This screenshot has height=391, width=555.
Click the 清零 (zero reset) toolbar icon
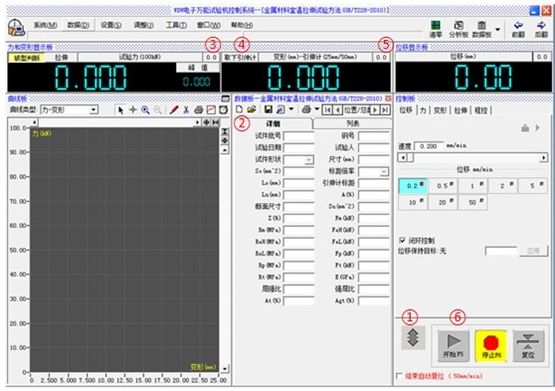click(436, 29)
